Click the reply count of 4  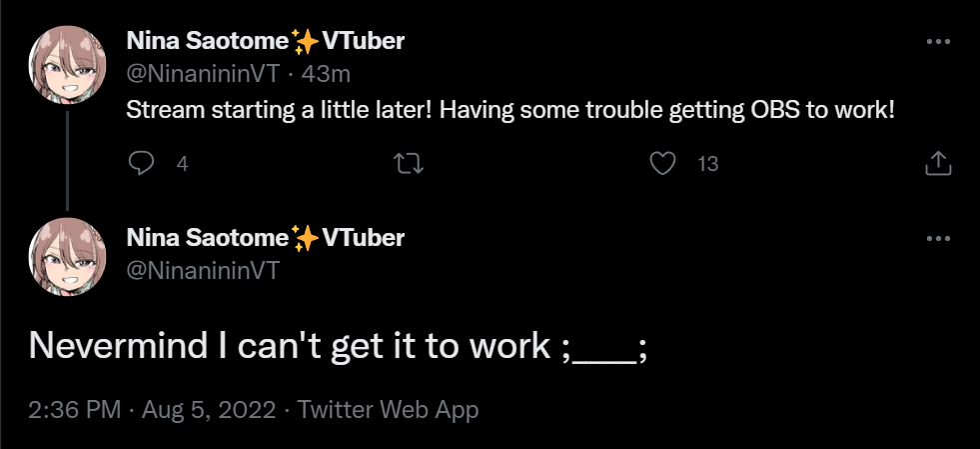pos(182,165)
